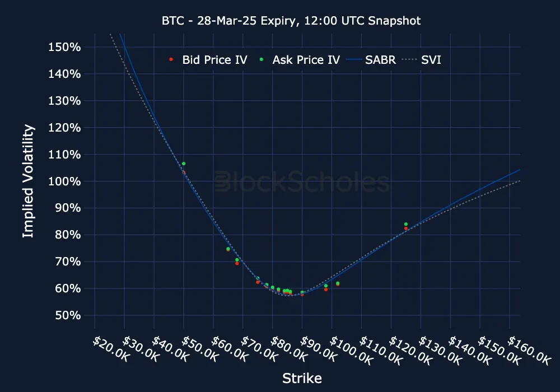This screenshot has width=560, height=392.
Task: Click the Implied Volatility y-axis title
Action: click(29, 181)
